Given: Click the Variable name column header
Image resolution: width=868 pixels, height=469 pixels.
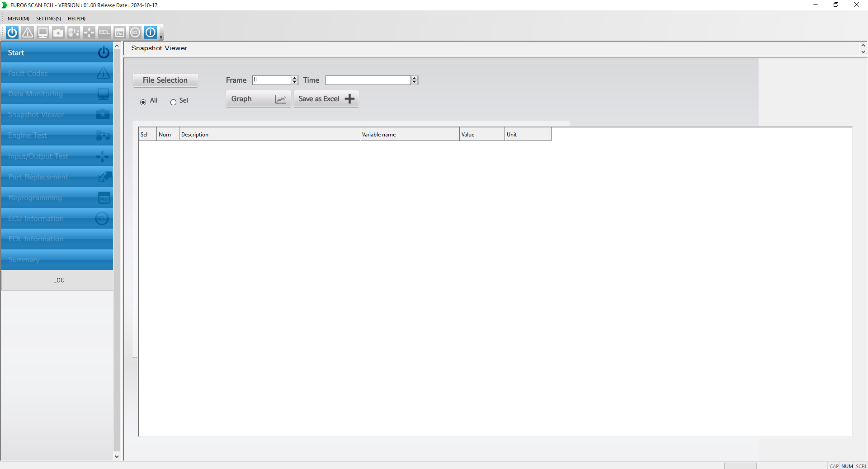Looking at the screenshot, I should (x=410, y=134).
